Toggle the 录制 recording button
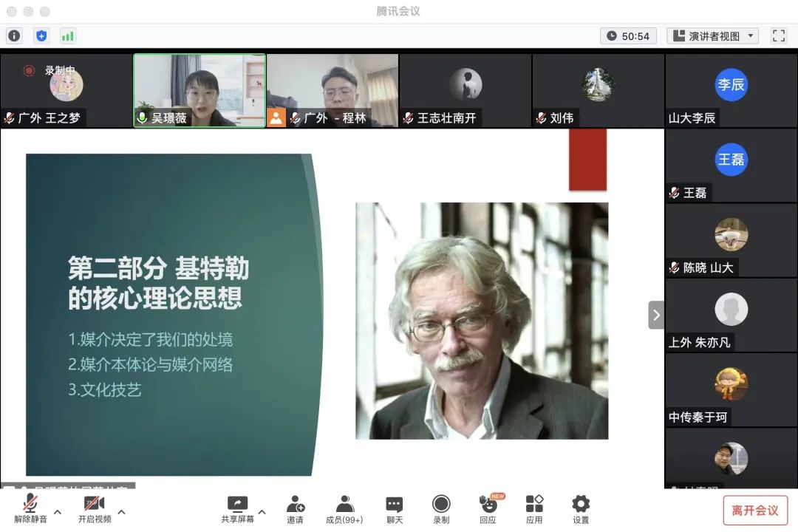The height and width of the screenshot is (532, 798). click(441, 509)
